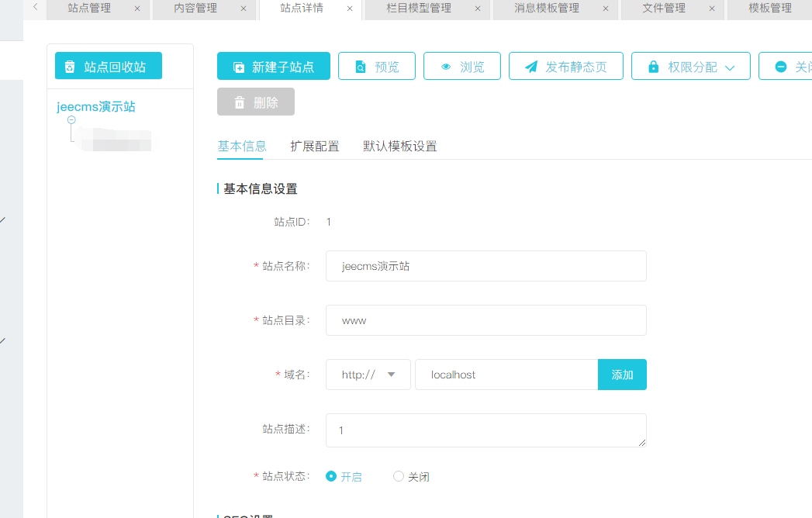The width and height of the screenshot is (812, 518).
Task: Close the 站点管理 tab with its x
Action: click(137, 9)
